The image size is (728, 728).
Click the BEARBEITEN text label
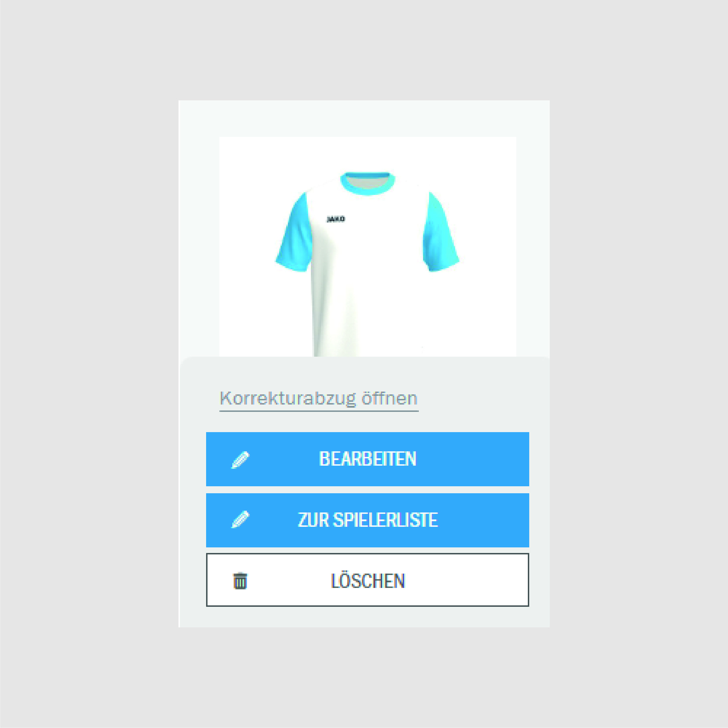[x=367, y=459]
